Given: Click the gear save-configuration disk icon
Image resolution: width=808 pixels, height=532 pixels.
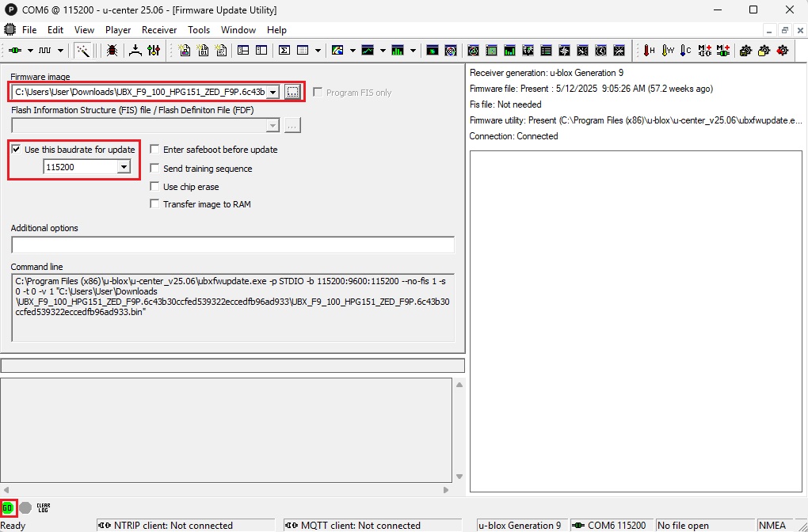Looking at the screenshot, I should (x=745, y=51).
